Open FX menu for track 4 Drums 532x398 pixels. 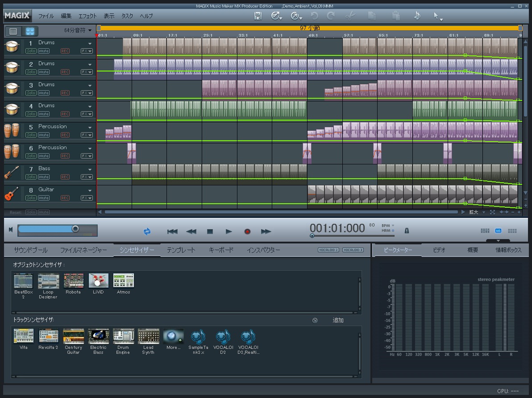(x=87, y=114)
